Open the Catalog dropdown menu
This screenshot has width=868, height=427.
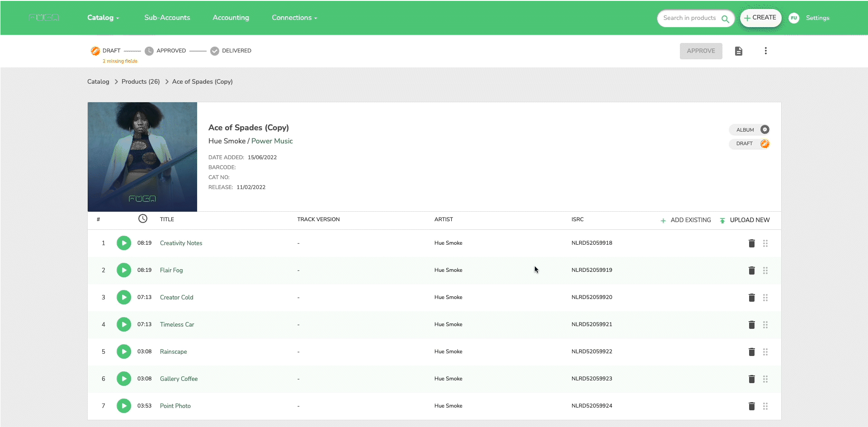click(103, 18)
